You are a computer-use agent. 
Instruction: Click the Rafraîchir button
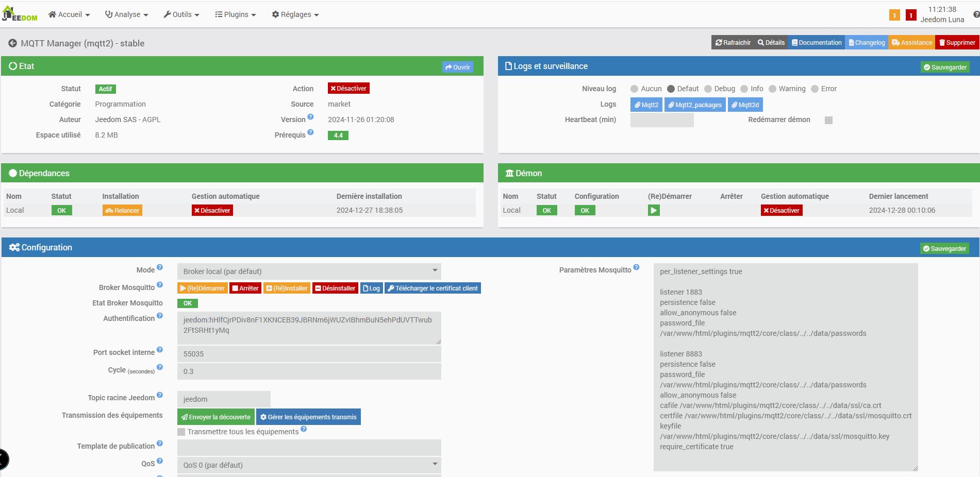coord(733,43)
